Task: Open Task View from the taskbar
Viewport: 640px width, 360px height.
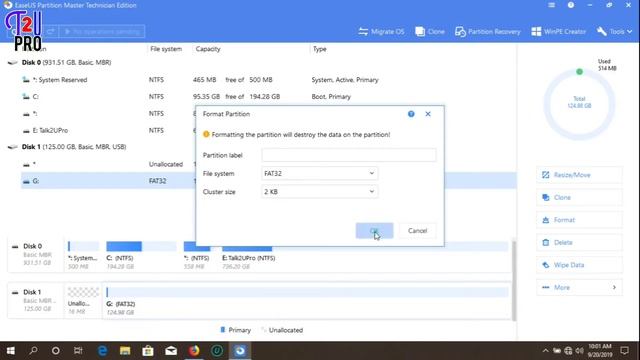Action: 78,351
